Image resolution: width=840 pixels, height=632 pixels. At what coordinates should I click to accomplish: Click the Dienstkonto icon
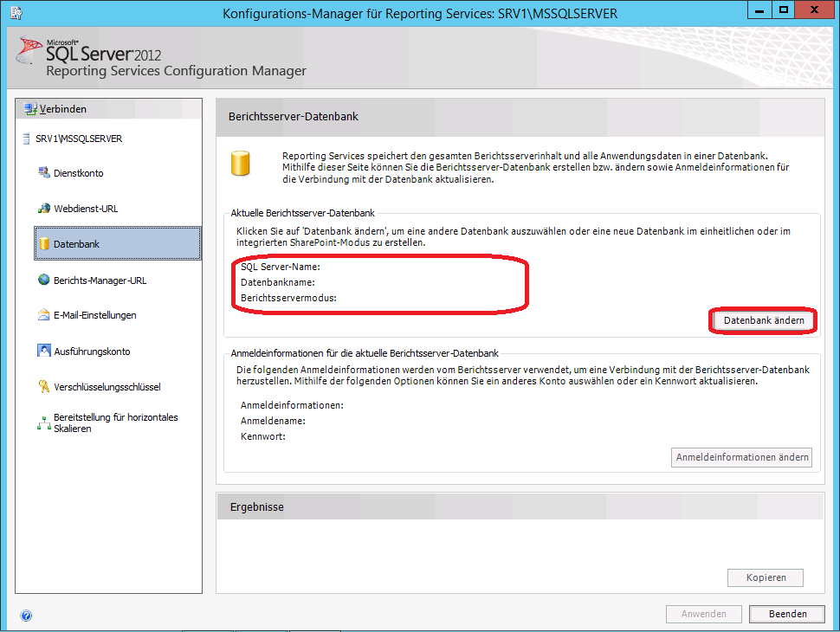click(44, 172)
